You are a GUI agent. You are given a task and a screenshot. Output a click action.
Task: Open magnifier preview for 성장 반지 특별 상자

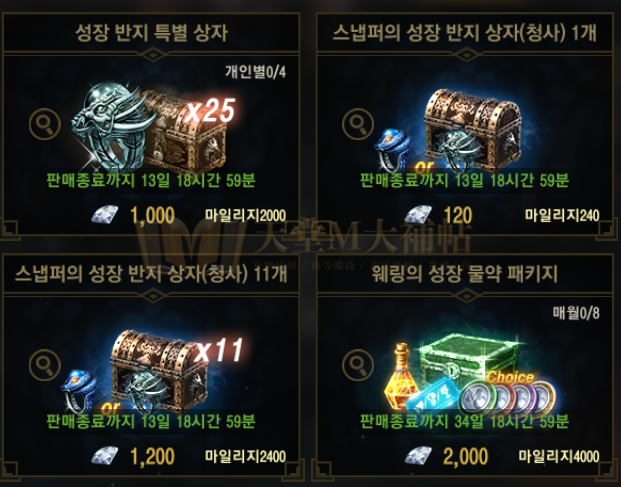point(45,124)
